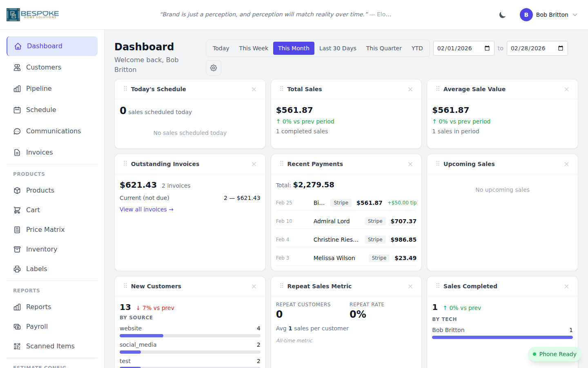Viewport: 588px width, 368px height.
Task: Open the Schedule calendar icon
Action: (x=18, y=110)
